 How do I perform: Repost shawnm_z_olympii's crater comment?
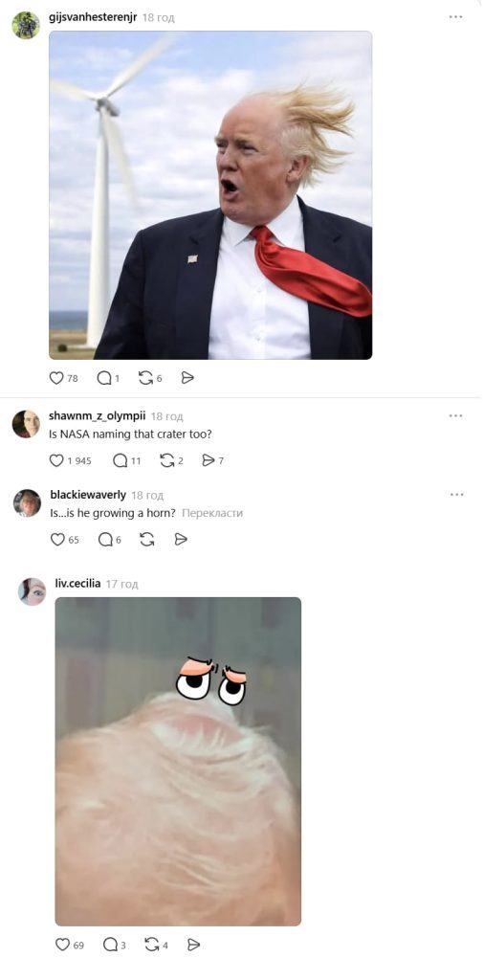pyautogui.click(x=167, y=460)
